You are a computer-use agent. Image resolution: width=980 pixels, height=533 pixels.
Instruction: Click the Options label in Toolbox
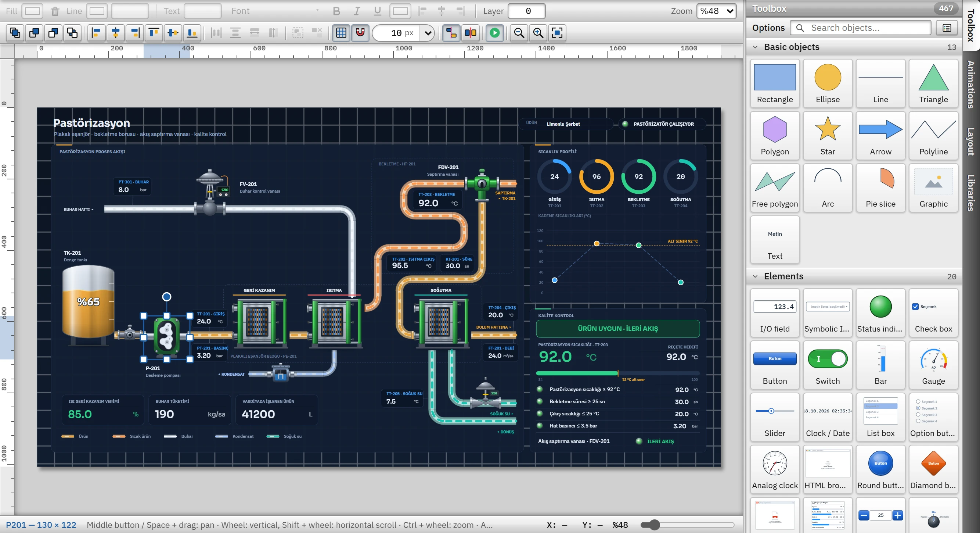[768, 28]
